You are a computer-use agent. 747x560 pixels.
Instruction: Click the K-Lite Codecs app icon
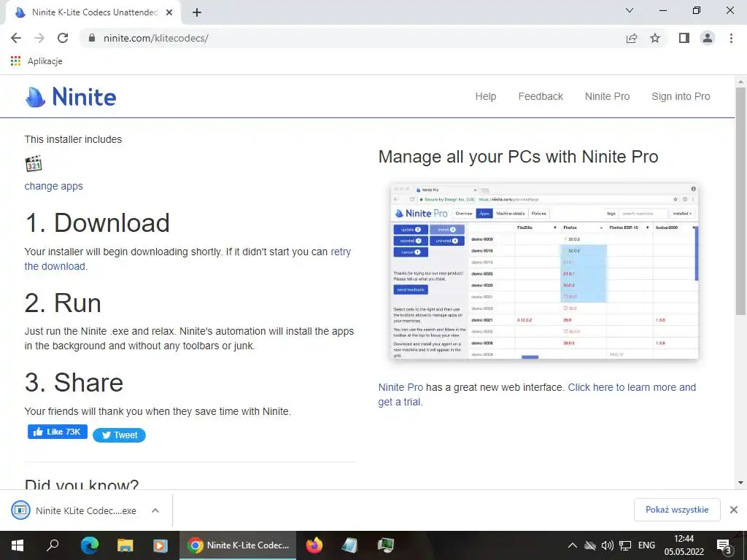34,164
